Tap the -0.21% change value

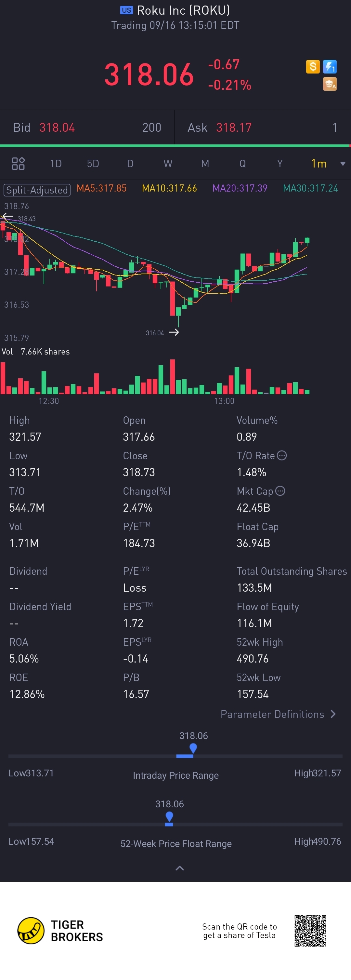[x=229, y=85]
